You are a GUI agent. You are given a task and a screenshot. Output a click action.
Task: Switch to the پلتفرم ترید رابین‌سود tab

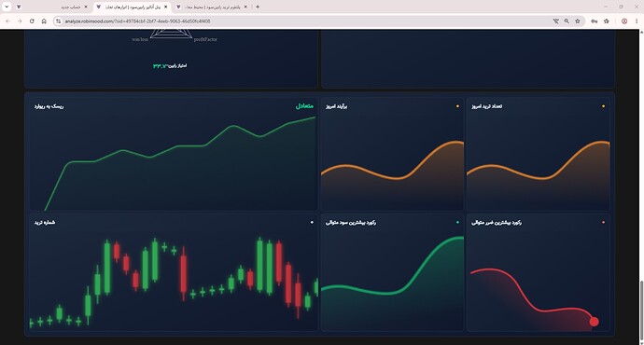pos(213,7)
